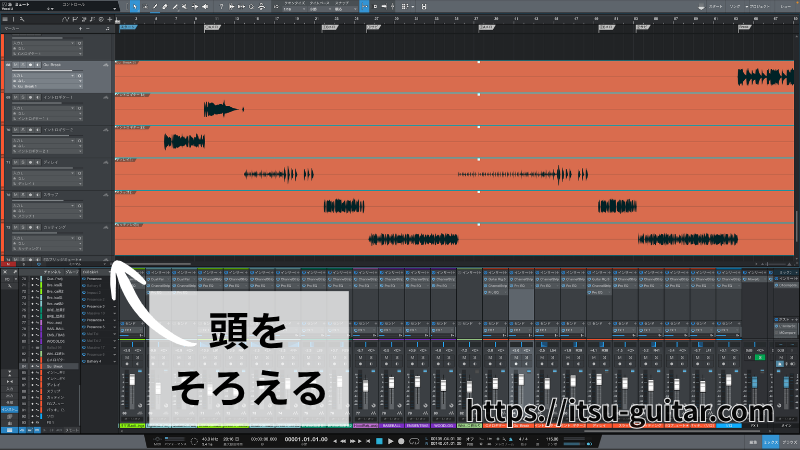This screenshot has width=800, height=450.
Task: Open the ブラウズ tab at bottom right
Action: coord(789,442)
